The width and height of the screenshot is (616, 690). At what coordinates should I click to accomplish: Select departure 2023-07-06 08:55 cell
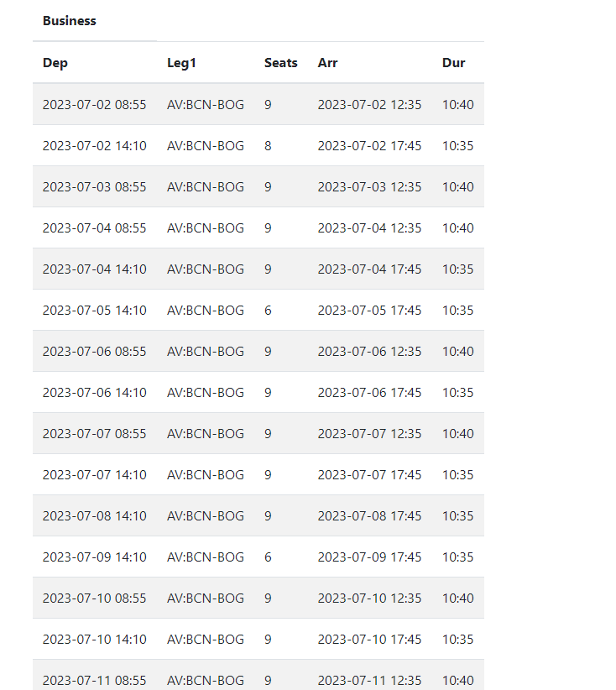pyautogui.click(x=94, y=352)
